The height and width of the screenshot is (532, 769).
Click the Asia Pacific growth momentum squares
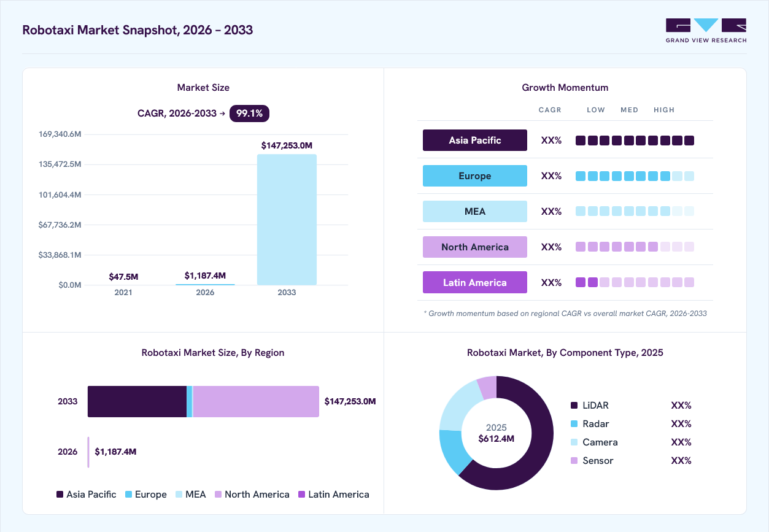pyautogui.click(x=635, y=141)
